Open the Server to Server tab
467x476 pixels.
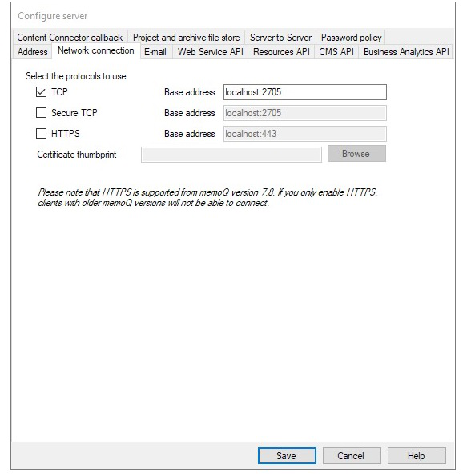coord(280,38)
